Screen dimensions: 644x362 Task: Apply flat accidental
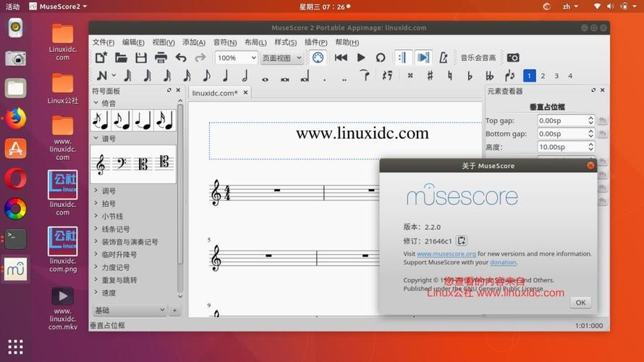(x=470, y=75)
